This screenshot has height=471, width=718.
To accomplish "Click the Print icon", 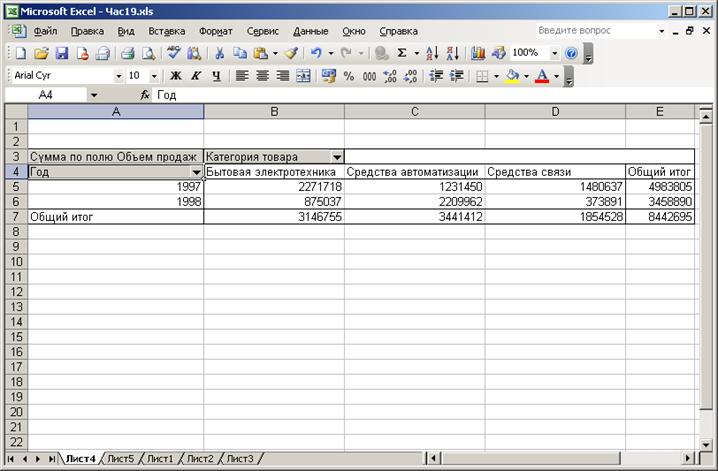I will tap(128, 54).
